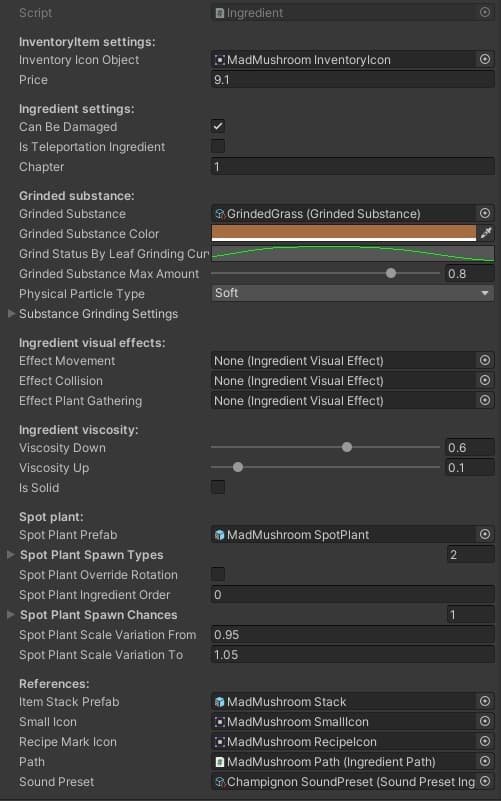Expand Substance Grinding Settings foldout
The width and height of the screenshot is (501, 801).
point(11,314)
